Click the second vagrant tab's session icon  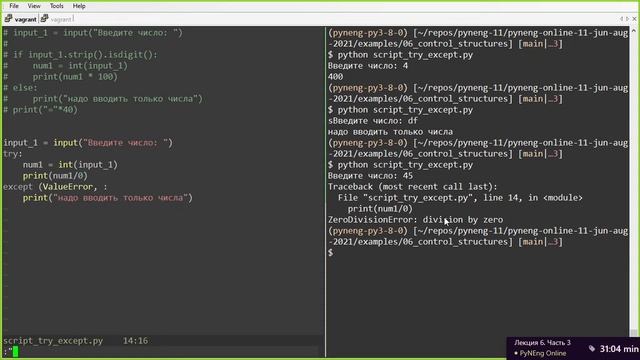point(44,19)
